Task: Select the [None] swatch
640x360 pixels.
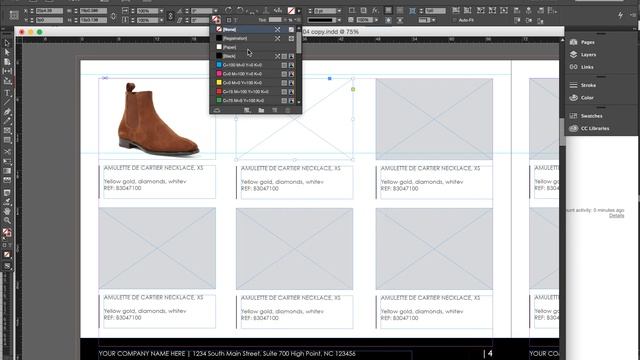Action: pos(254,29)
